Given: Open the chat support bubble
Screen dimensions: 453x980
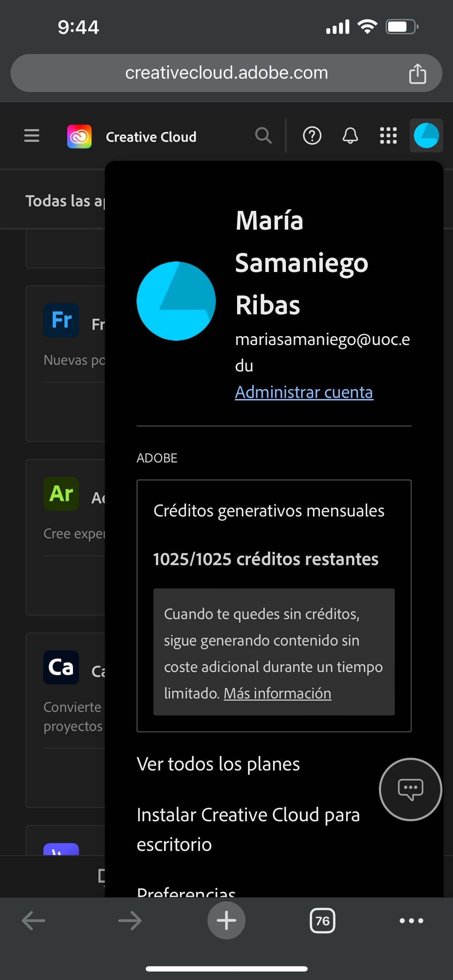Looking at the screenshot, I should coord(410,790).
